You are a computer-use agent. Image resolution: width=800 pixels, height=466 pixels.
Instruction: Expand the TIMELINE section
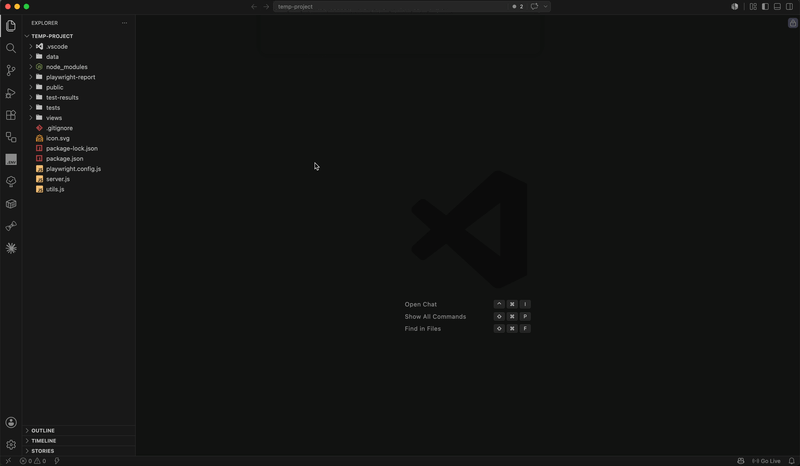pos(79,441)
